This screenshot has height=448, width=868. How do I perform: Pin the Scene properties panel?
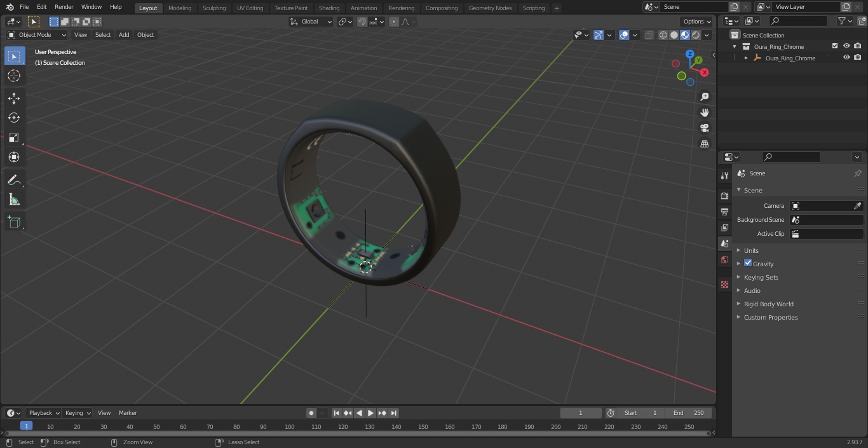(x=857, y=173)
